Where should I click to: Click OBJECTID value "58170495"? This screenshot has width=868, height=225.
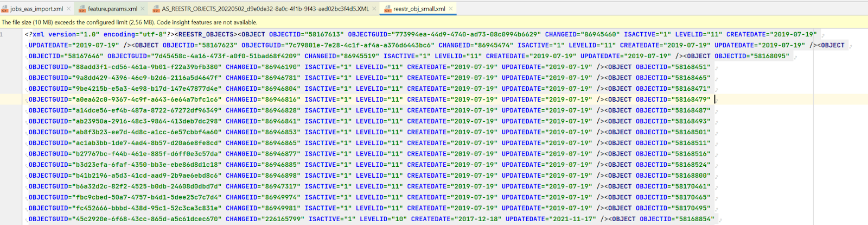(x=691, y=208)
